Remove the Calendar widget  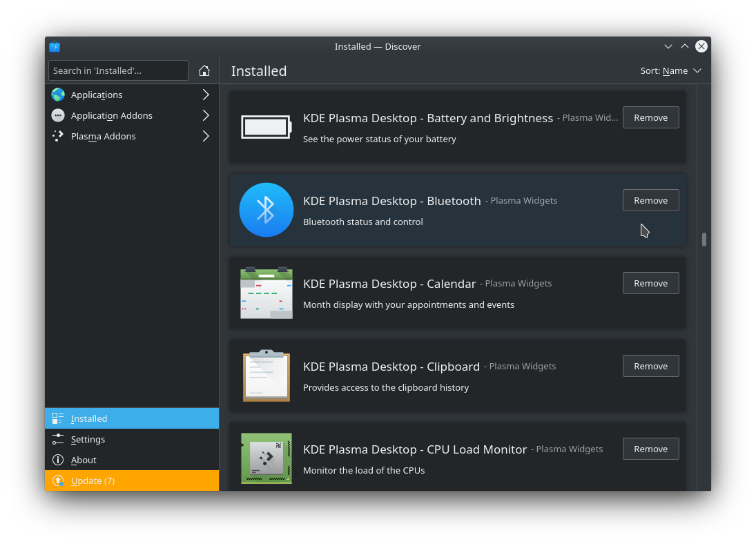(650, 283)
